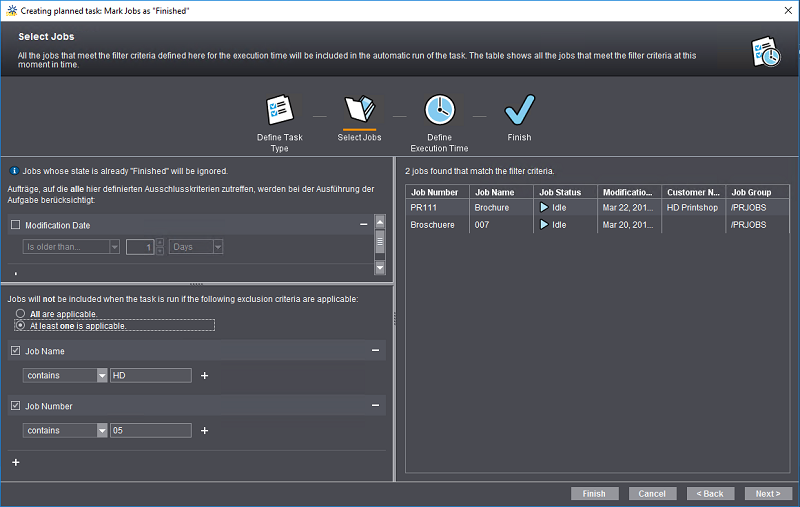This screenshot has width=800, height=507.
Task: Open the Job Number 'contains' dropdown
Action: point(102,431)
